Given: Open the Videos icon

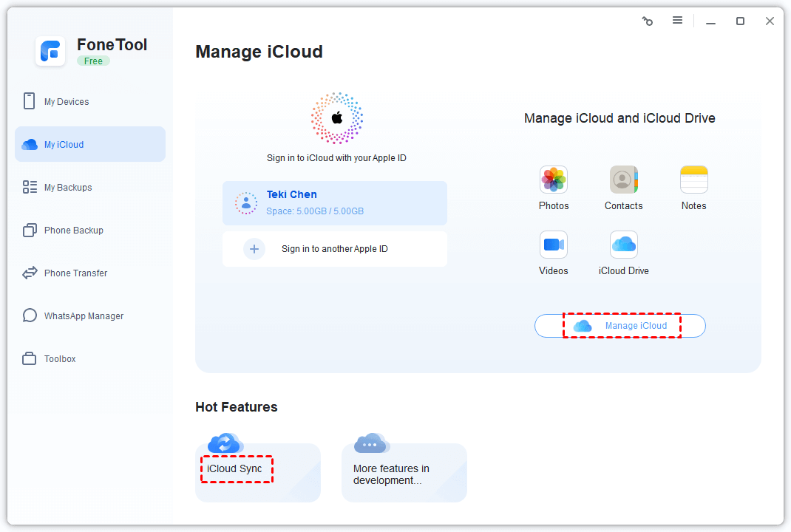Looking at the screenshot, I should coord(553,245).
